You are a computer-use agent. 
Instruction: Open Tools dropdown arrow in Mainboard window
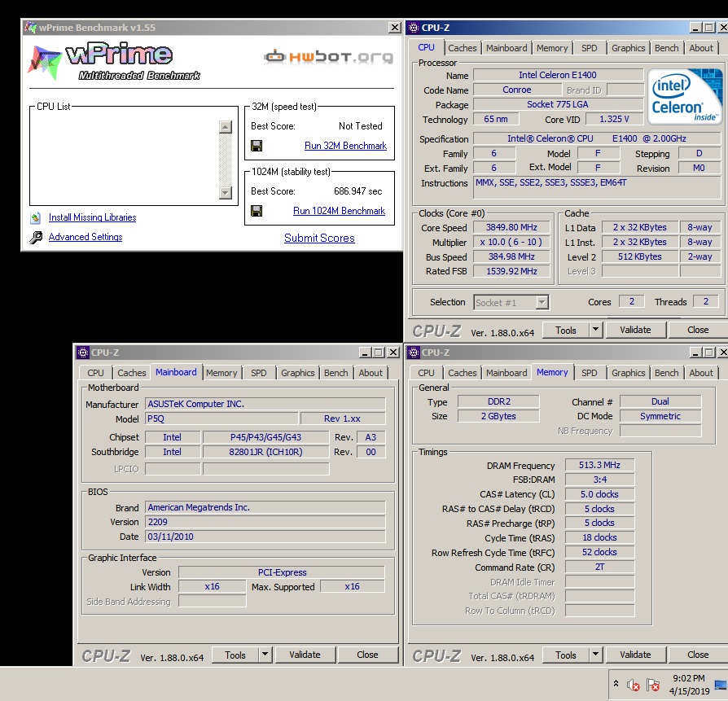click(x=265, y=655)
